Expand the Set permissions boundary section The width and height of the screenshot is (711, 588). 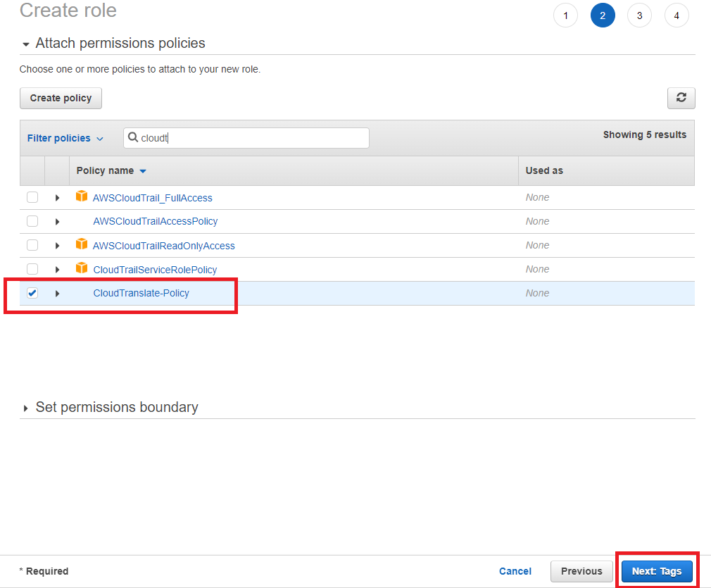point(27,408)
